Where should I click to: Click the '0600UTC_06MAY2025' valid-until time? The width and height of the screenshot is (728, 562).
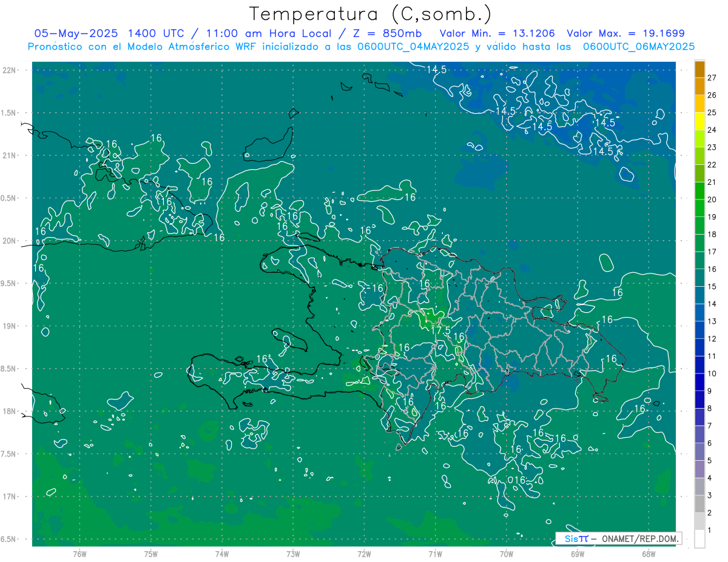[x=639, y=47]
